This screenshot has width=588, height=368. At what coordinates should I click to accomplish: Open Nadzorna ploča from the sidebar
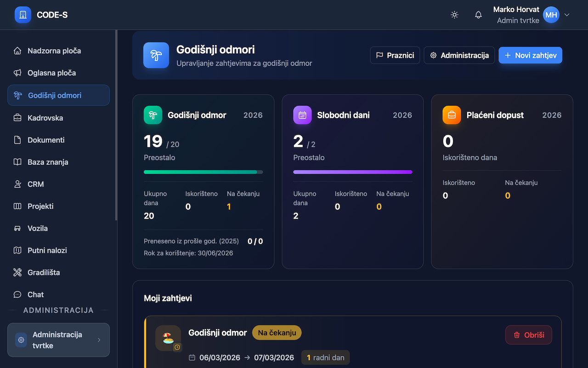pos(54,51)
